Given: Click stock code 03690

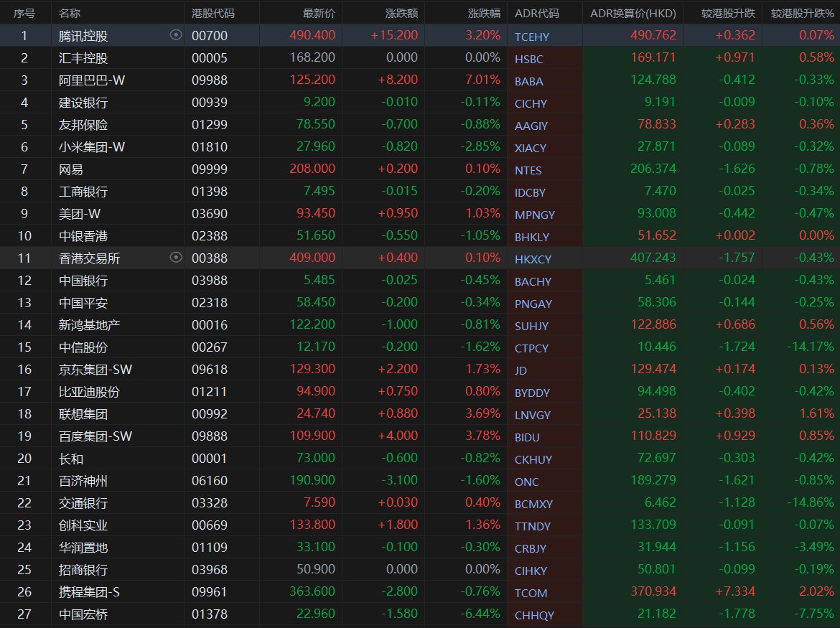Looking at the screenshot, I should [210, 213].
